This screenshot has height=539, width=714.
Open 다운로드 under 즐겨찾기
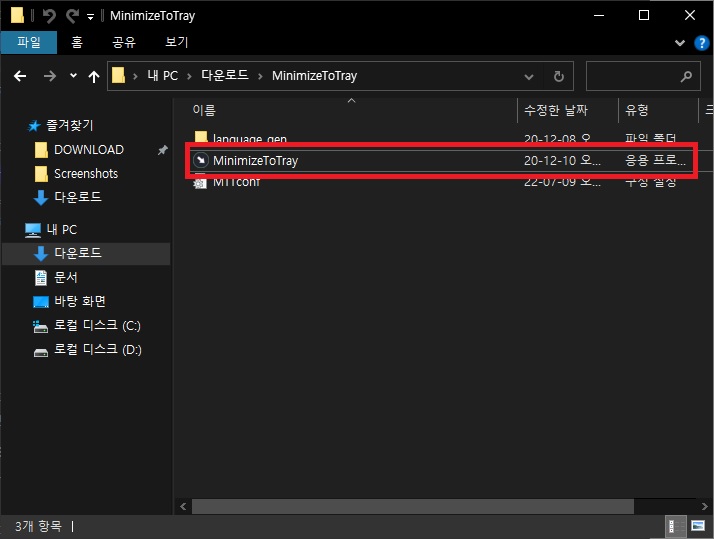point(77,197)
